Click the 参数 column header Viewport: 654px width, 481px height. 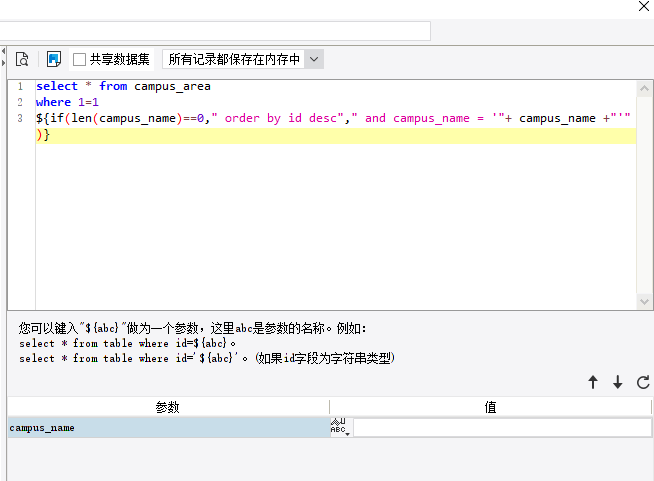coord(168,407)
